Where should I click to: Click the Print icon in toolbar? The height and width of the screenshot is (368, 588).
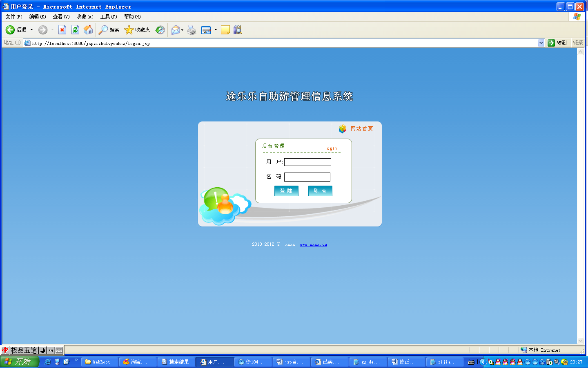pos(192,30)
